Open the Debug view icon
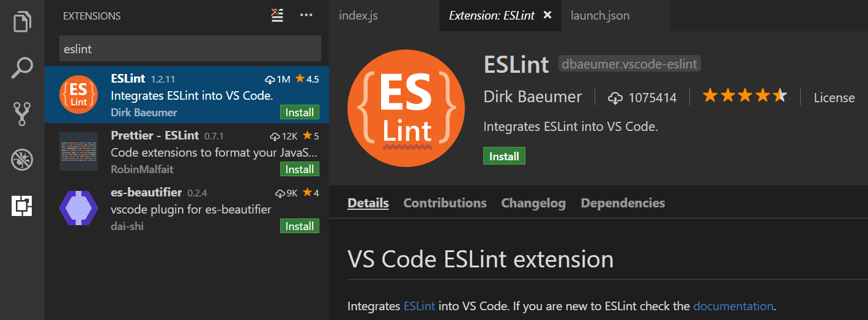This screenshot has height=320, width=868. click(x=22, y=160)
